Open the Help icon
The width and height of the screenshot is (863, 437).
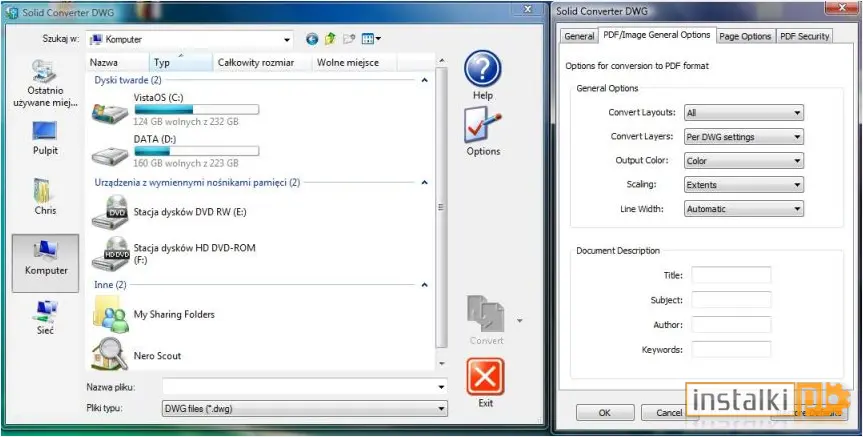coord(483,70)
